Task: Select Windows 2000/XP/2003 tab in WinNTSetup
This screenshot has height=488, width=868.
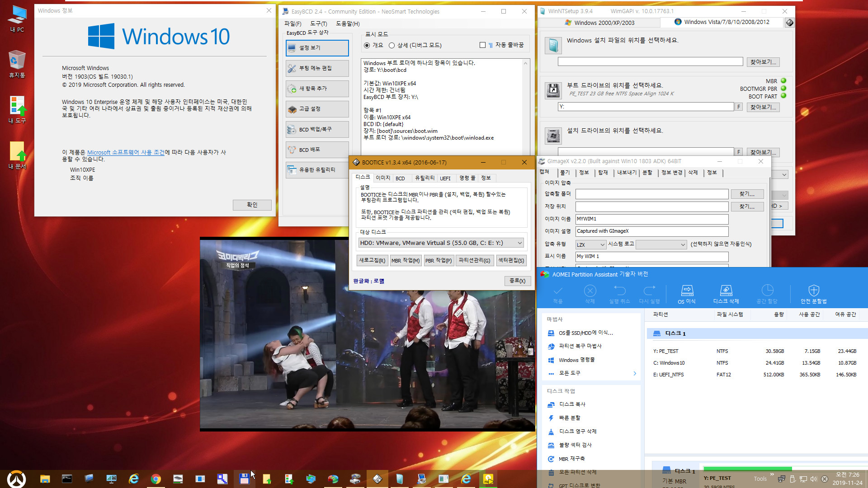Action: (x=599, y=23)
